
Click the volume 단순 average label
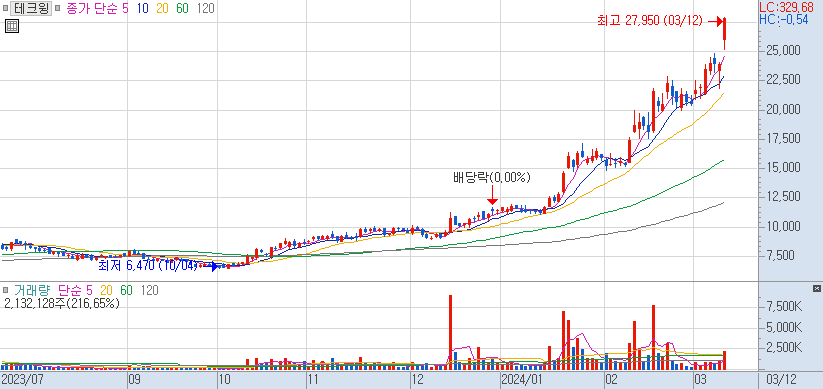[71, 290]
